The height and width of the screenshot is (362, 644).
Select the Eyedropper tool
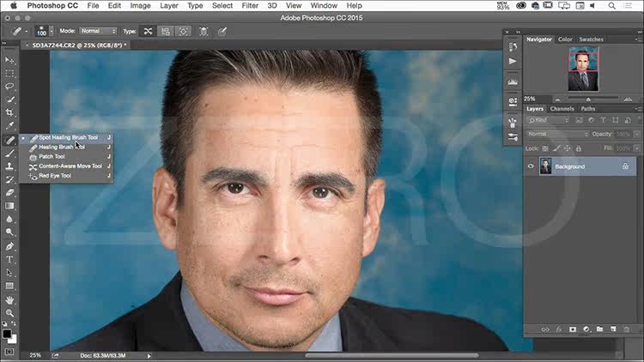point(9,125)
